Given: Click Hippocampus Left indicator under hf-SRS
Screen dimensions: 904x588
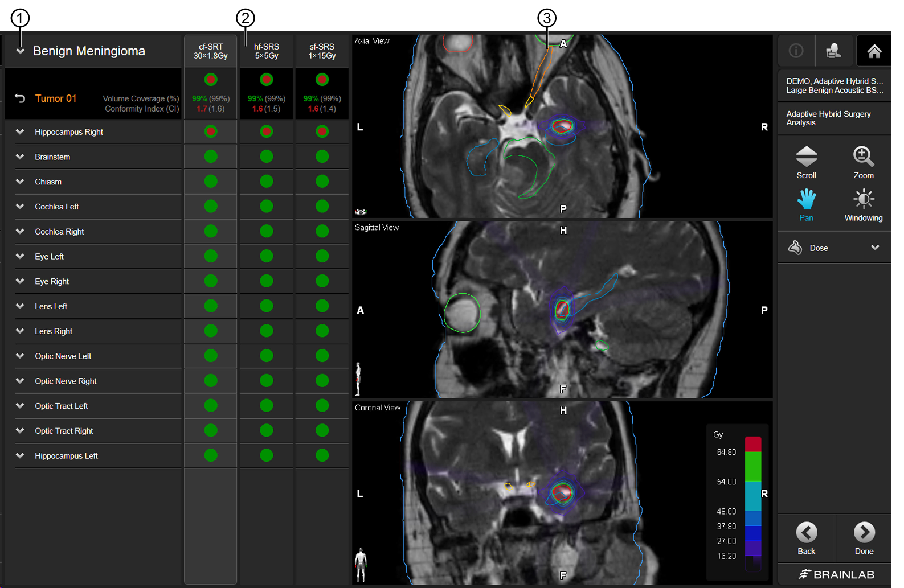Looking at the screenshot, I should pos(267,456).
